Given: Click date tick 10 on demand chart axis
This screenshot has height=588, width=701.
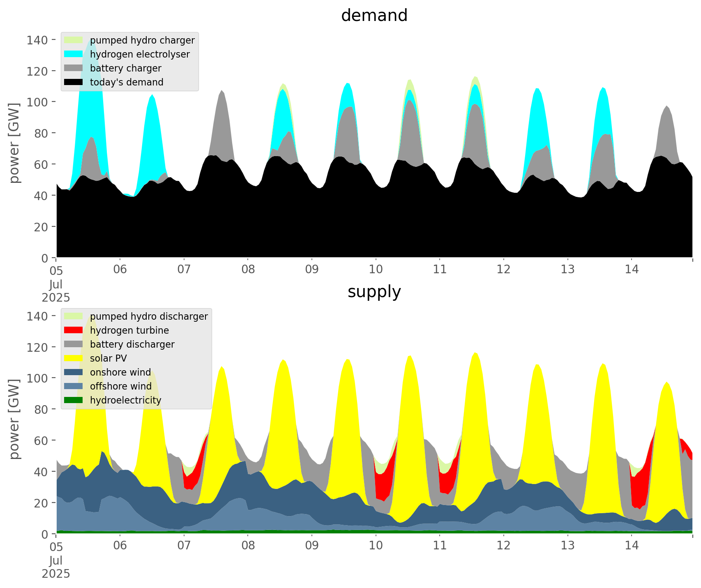Looking at the screenshot, I should [376, 270].
